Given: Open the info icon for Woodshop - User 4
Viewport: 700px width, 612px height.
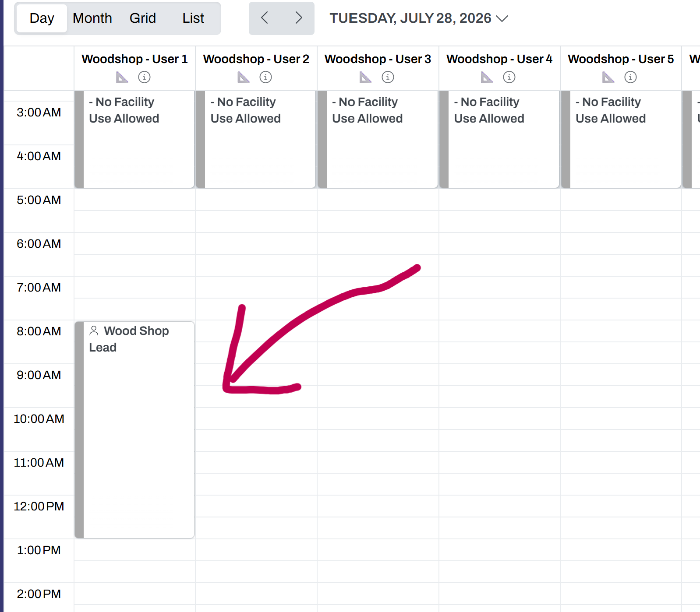Looking at the screenshot, I should pos(509,77).
